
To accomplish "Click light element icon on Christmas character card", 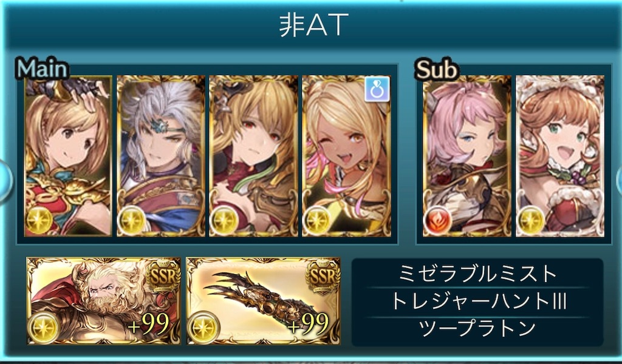I will pyautogui.click(x=530, y=220).
